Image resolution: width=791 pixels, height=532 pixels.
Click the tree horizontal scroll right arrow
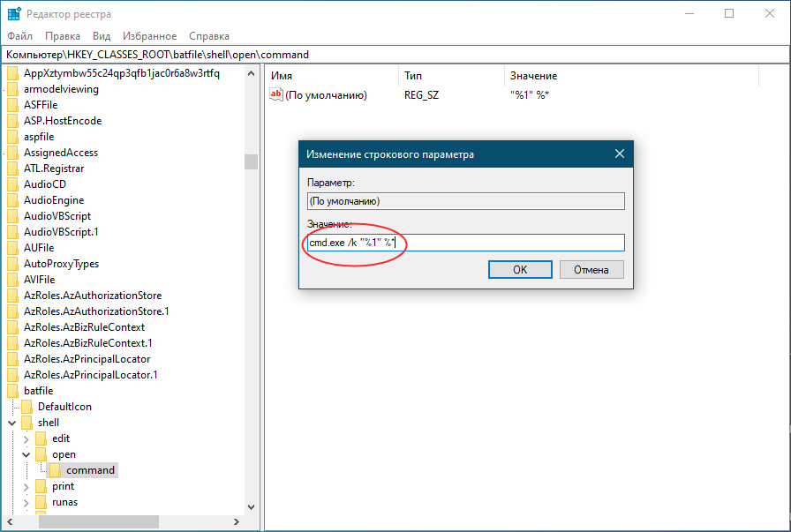236,522
